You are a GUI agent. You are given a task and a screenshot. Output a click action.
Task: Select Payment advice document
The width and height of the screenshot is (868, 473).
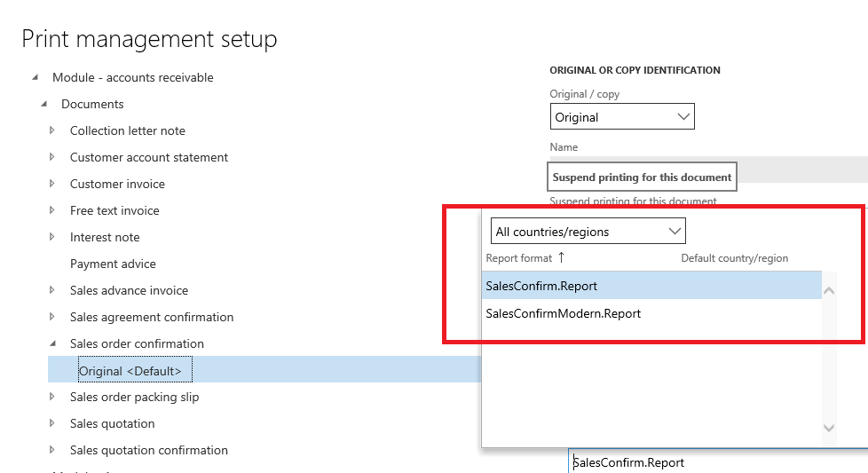click(113, 264)
